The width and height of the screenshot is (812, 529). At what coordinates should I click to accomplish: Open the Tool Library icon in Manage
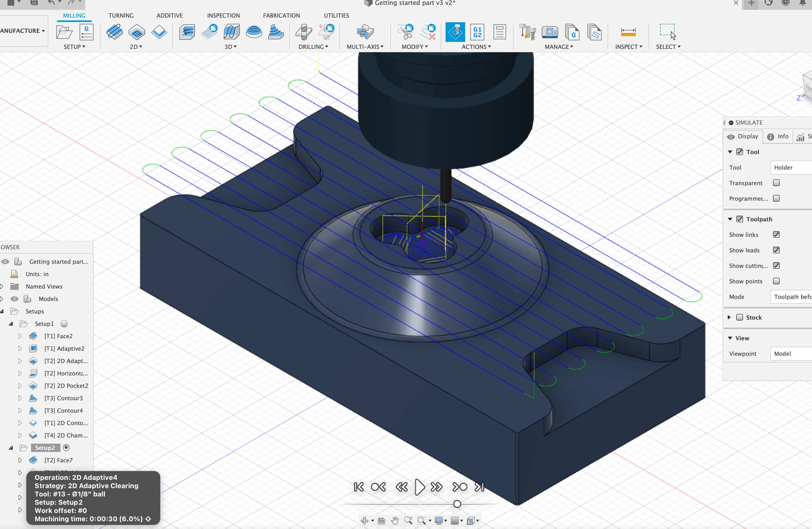click(x=527, y=32)
